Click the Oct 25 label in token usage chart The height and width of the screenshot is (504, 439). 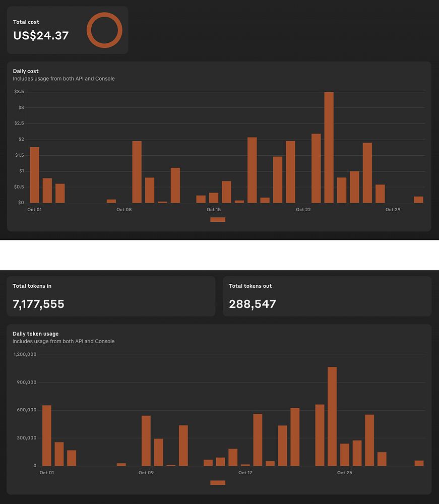(345, 473)
